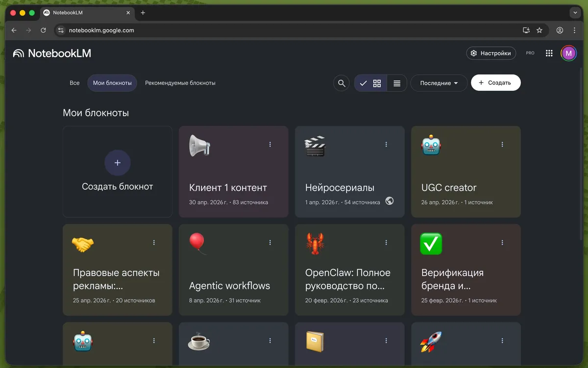Image resolution: width=588 pixels, height=368 pixels.
Task: Open the tab search chevron dropdown
Action: [x=575, y=13]
